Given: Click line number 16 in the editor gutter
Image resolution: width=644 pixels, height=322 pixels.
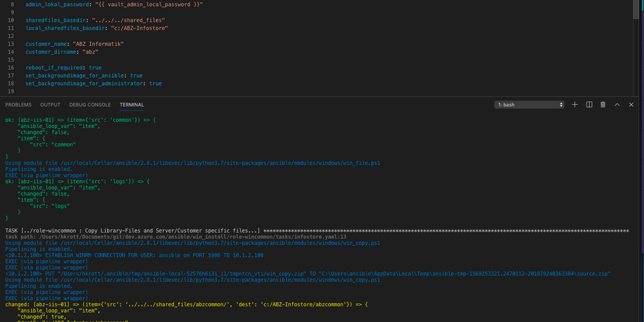Looking at the screenshot, I should [11, 68].
